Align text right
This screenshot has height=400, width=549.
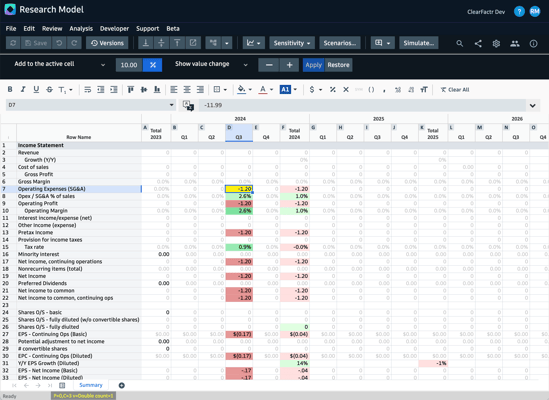200,90
